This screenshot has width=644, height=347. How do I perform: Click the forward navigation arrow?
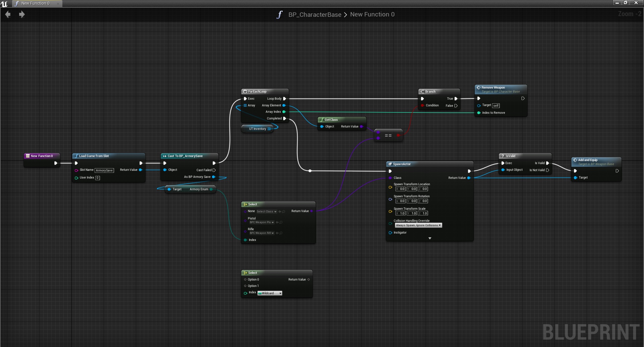(22, 14)
